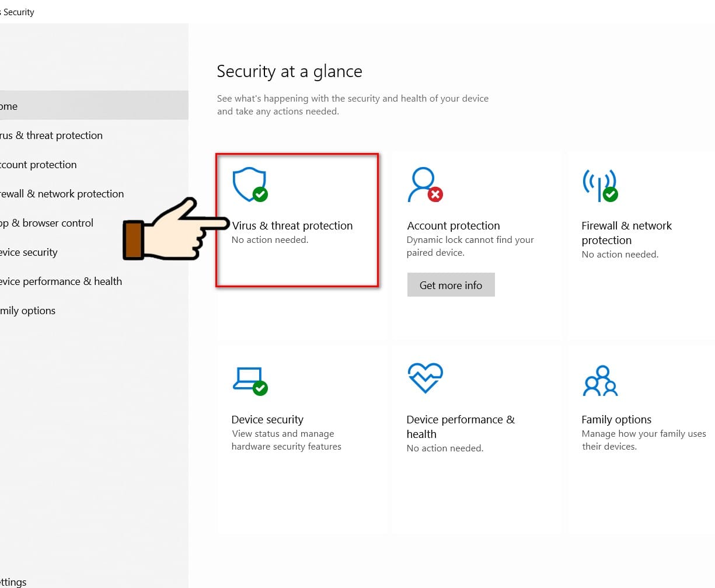Select Home in the left sidebar

[9, 106]
